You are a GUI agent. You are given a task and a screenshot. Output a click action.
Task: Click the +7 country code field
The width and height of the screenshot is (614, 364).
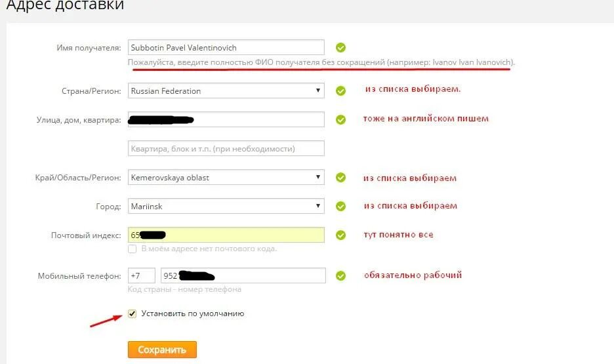pos(141,276)
